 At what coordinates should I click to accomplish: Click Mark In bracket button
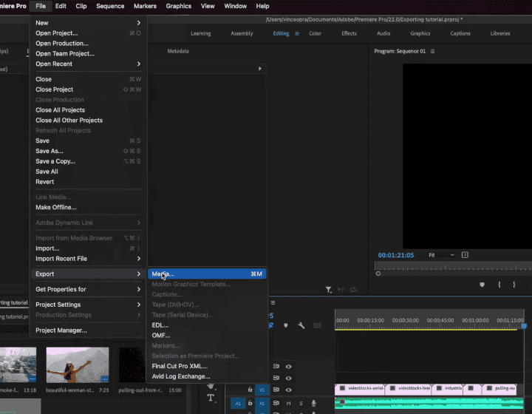(499, 285)
